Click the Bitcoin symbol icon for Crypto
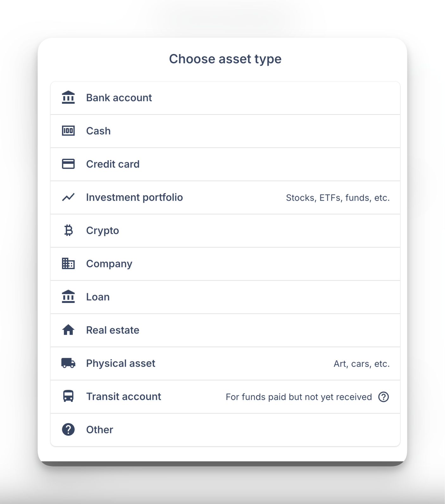 point(68,230)
